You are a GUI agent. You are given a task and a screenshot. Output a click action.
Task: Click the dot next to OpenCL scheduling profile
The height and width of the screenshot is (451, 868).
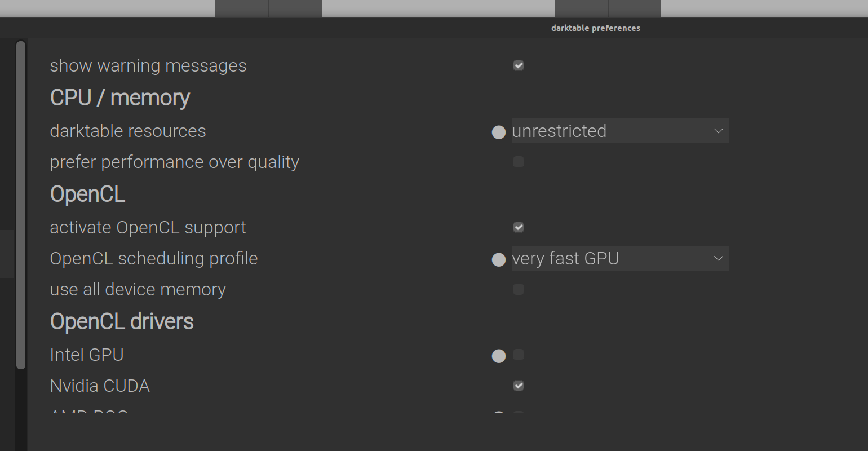click(x=498, y=259)
